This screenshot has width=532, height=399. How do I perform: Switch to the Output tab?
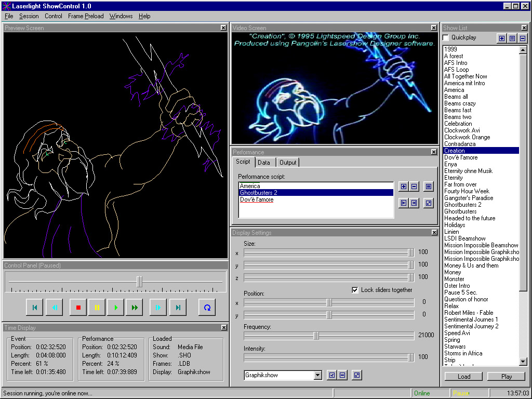point(288,163)
